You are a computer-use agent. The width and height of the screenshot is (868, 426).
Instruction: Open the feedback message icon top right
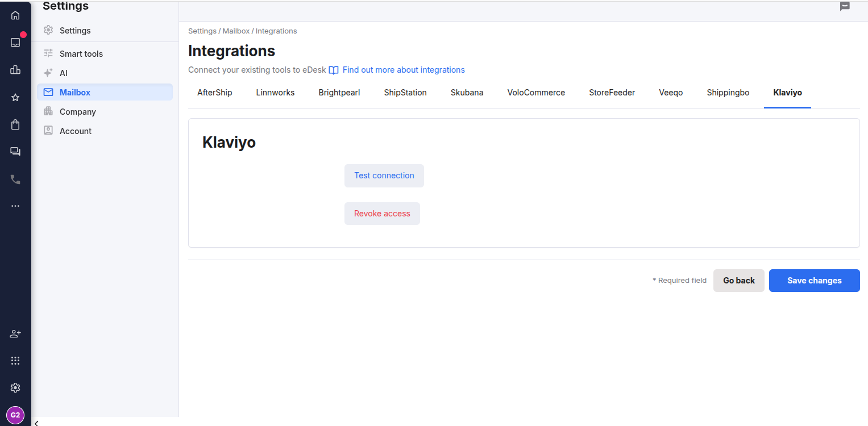point(845,6)
